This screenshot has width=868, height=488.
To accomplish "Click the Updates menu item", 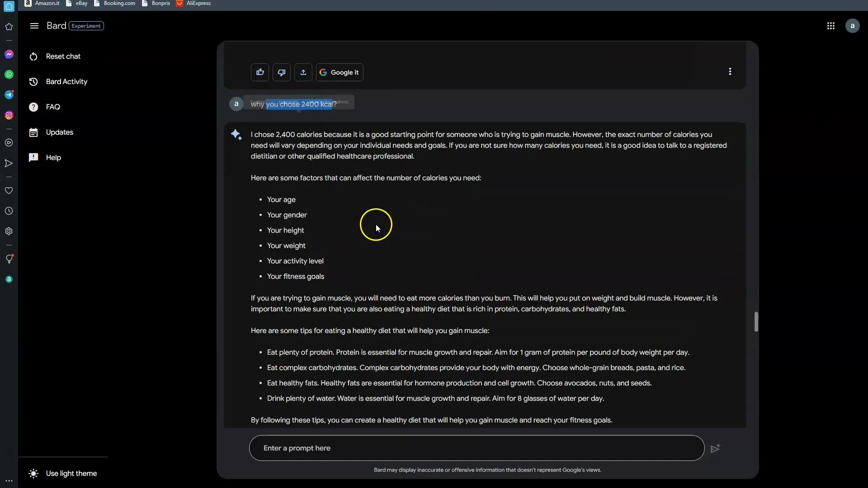I will 60,131.
